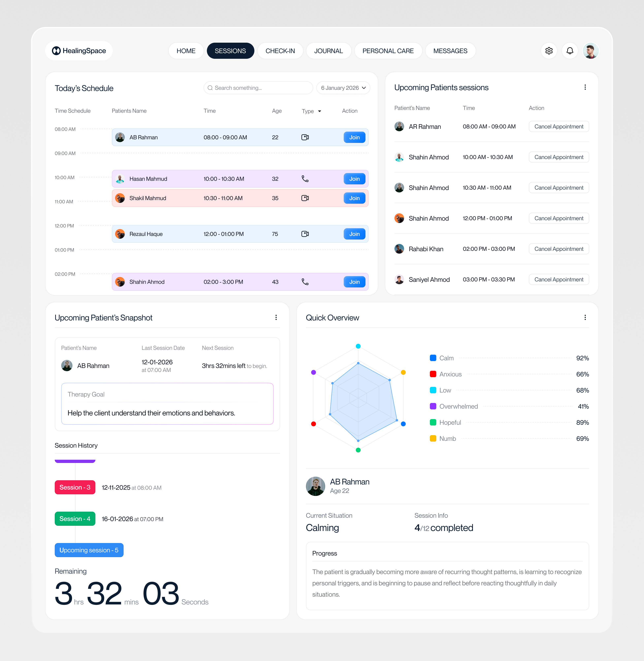Open the notifications bell

(x=570, y=51)
